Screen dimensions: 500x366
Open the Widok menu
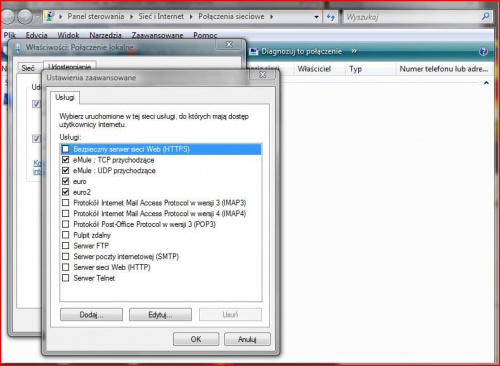(x=68, y=35)
